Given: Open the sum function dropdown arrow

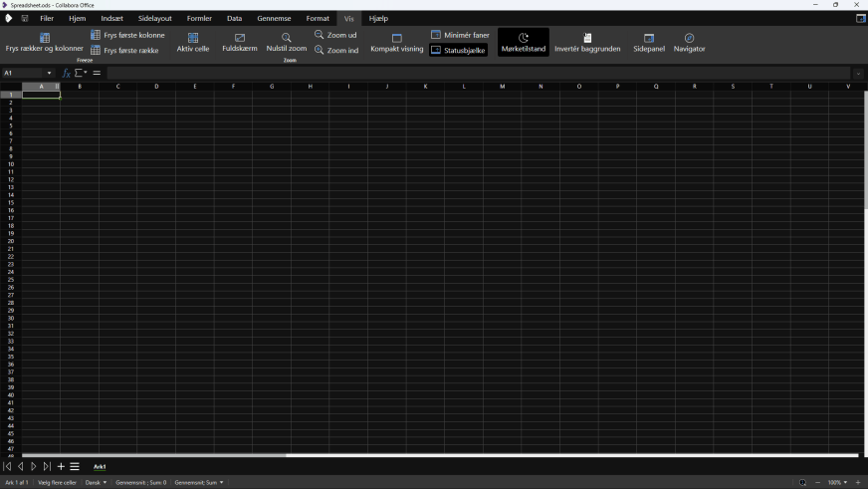Looking at the screenshot, I should click(x=86, y=73).
